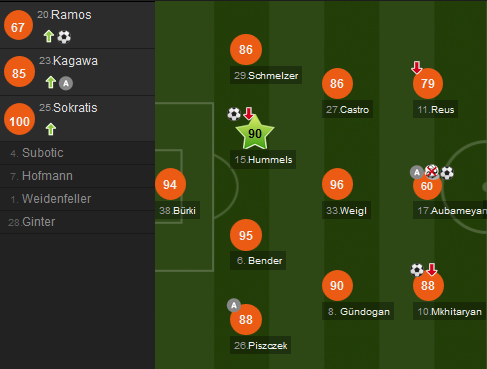Click the goal ball icon under Ramos
This screenshot has width=487, height=369.
(x=64, y=37)
